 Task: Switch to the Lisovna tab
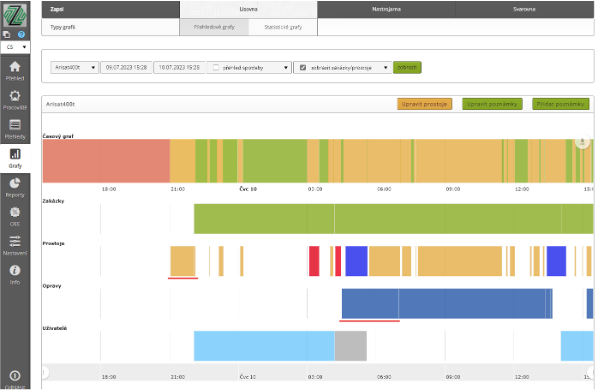point(249,9)
